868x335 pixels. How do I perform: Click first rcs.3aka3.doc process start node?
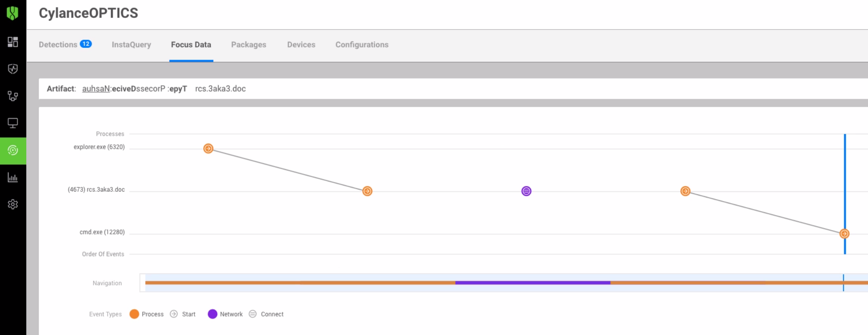pyautogui.click(x=367, y=191)
